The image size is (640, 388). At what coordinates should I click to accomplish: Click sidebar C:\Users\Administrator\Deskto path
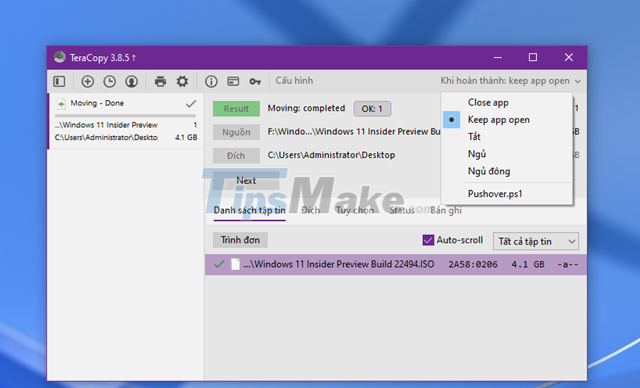point(106,137)
